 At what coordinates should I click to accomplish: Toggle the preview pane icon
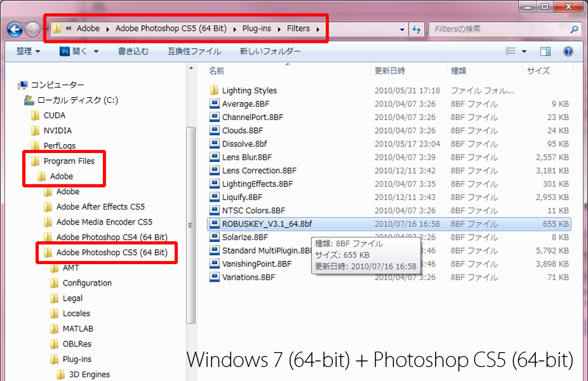point(545,51)
